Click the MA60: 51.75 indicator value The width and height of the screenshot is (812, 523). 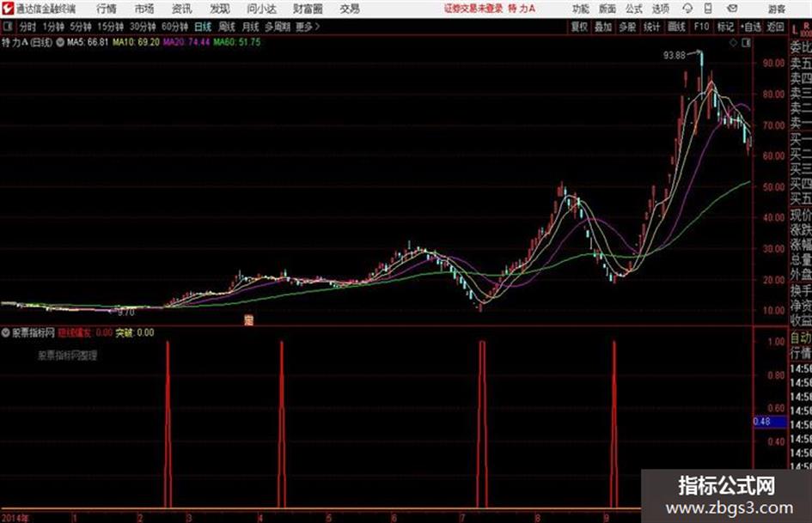pyautogui.click(x=237, y=42)
